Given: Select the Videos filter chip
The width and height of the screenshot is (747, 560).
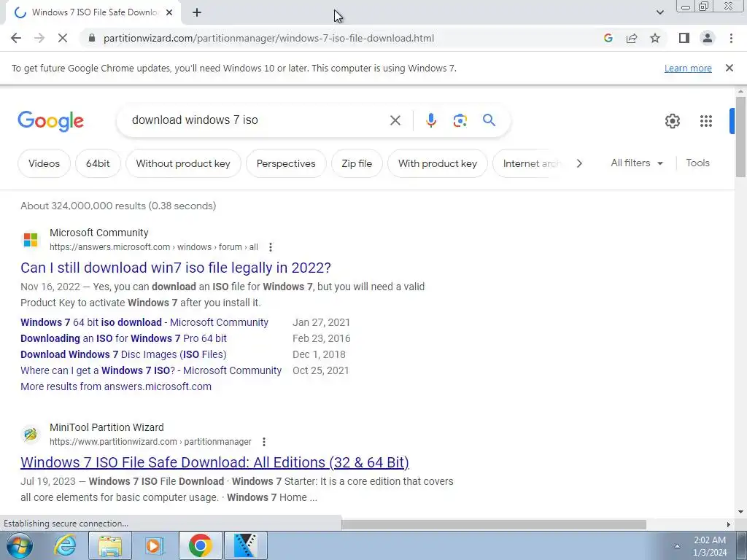Looking at the screenshot, I should click(44, 163).
